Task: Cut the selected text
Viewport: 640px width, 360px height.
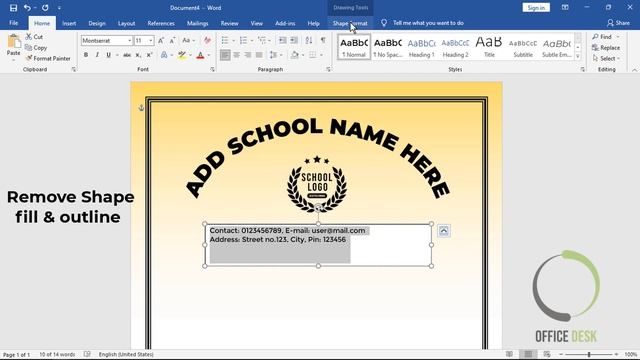Action: coord(34,37)
